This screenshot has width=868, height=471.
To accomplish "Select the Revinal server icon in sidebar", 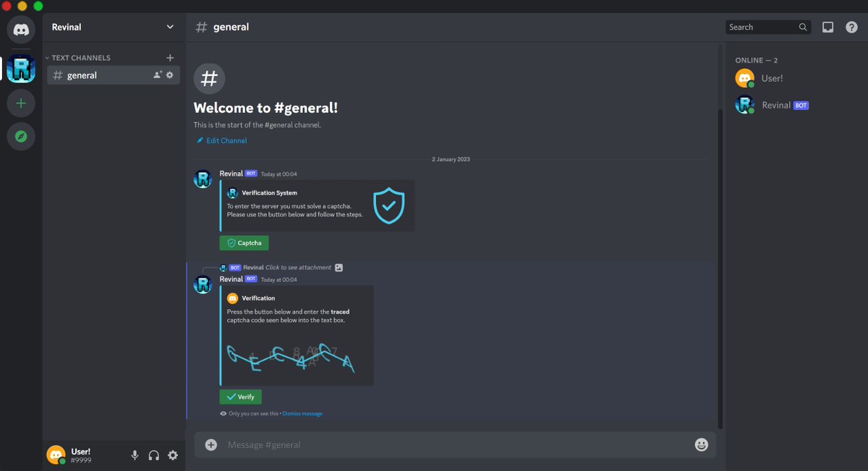I will pos(21,69).
